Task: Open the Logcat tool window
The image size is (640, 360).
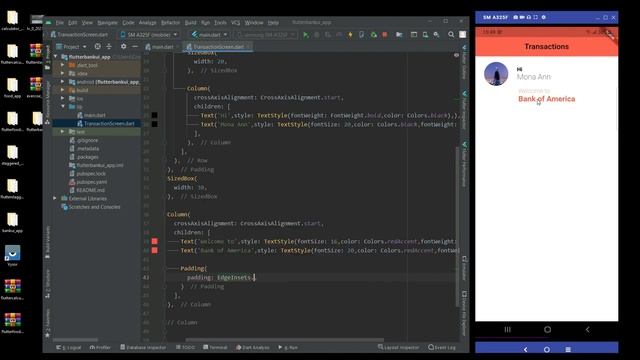Action: [69, 347]
